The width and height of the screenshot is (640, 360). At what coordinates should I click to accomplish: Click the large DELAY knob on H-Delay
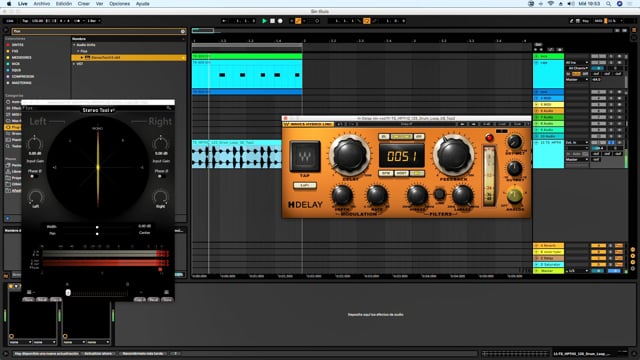(x=349, y=156)
